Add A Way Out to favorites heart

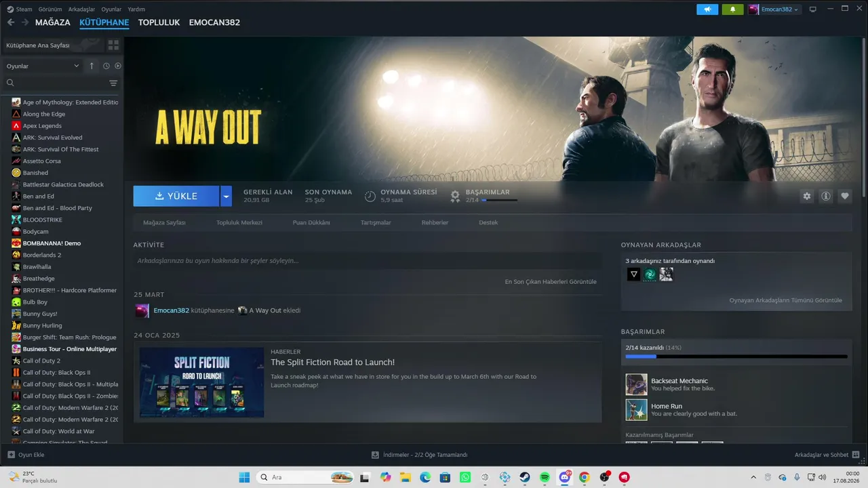845,196
